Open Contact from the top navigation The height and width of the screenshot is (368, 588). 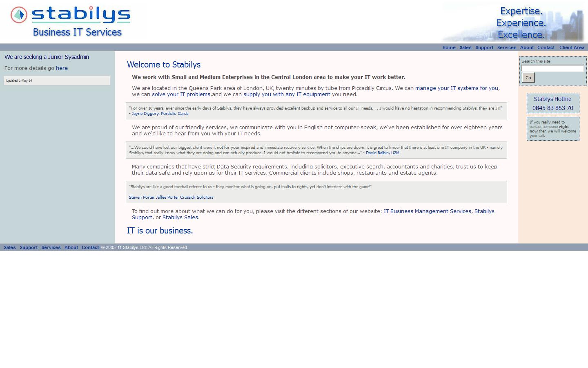pyautogui.click(x=546, y=47)
